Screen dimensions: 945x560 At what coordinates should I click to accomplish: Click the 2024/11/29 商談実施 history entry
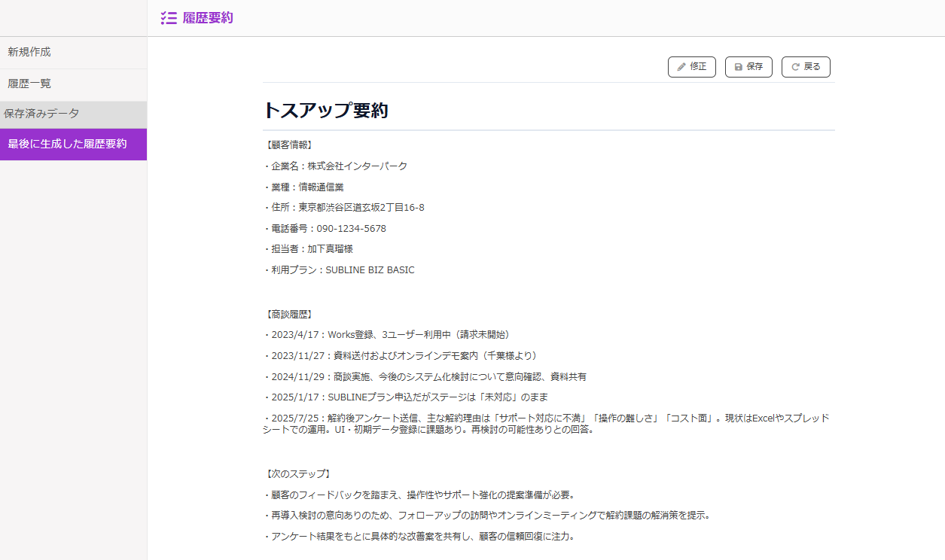(x=425, y=376)
